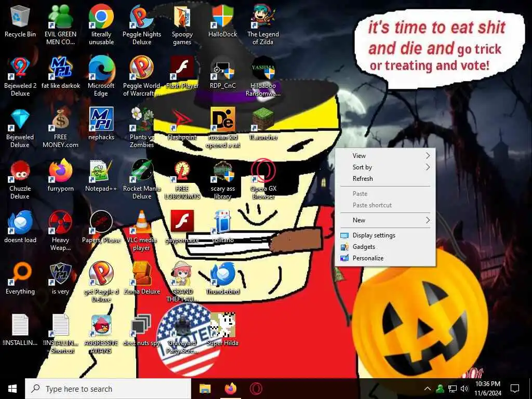Open the clock showing 10:36 PM
This screenshot has width=532, height=399.
point(487,389)
